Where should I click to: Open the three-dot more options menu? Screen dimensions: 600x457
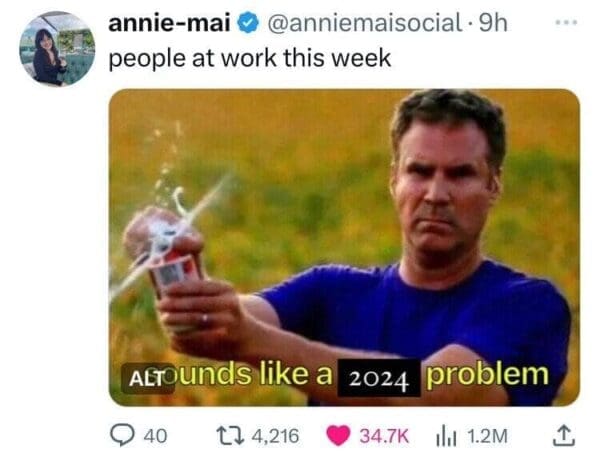click(x=566, y=23)
